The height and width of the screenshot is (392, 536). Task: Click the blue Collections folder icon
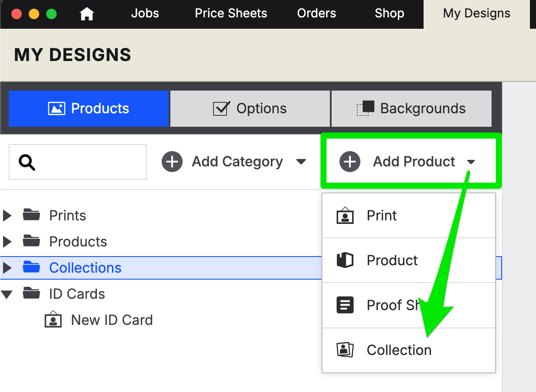[x=31, y=267]
